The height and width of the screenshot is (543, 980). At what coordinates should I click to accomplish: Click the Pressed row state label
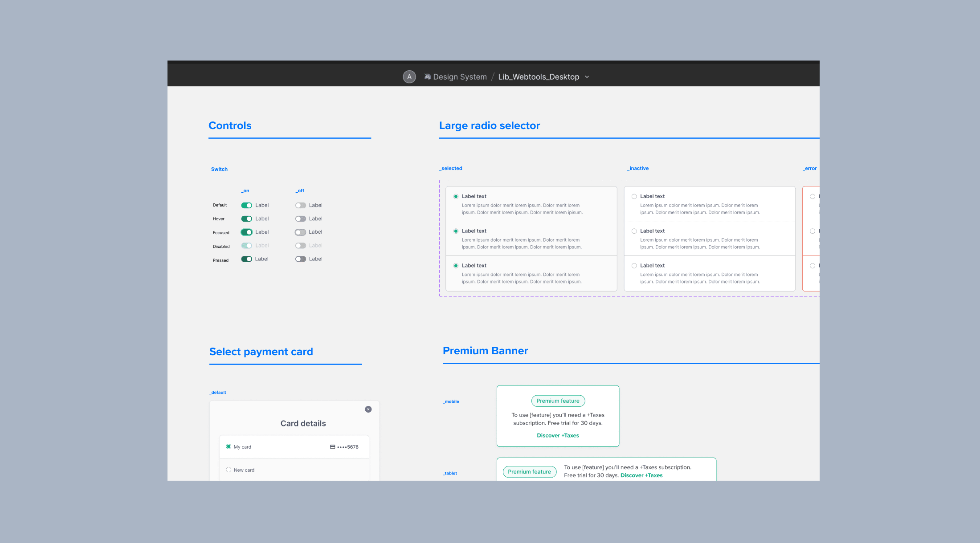point(220,260)
